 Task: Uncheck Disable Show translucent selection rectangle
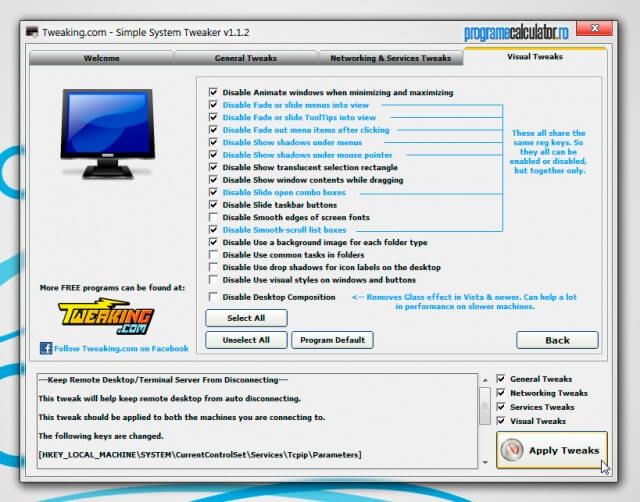tap(213, 167)
